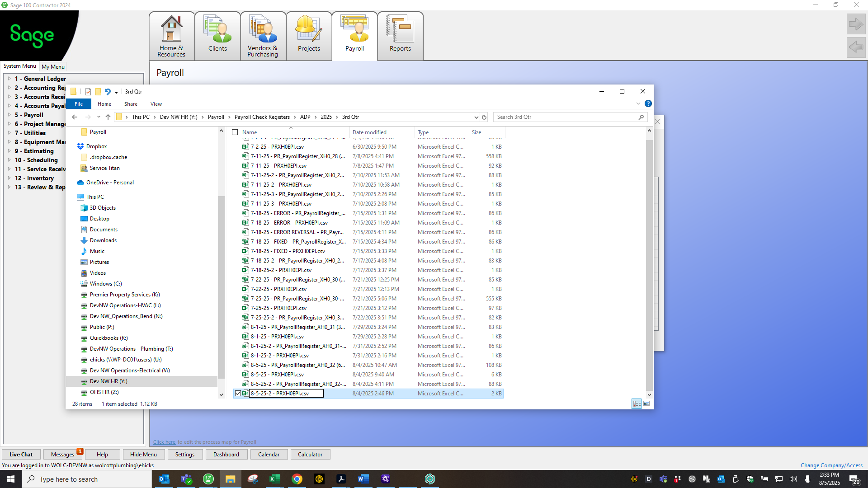Expand the Explorer ribbon chevron
Screen dimensions: 868x488
638,104
